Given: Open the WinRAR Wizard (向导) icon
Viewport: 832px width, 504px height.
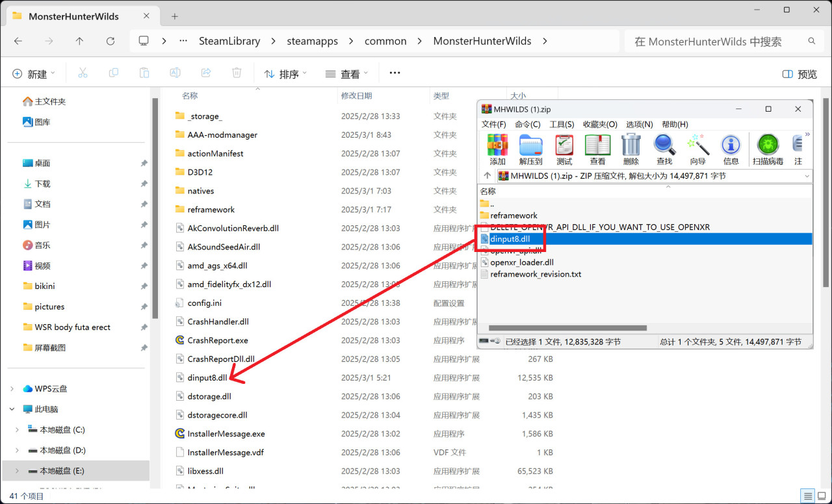Looking at the screenshot, I should pyautogui.click(x=697, y=149).
